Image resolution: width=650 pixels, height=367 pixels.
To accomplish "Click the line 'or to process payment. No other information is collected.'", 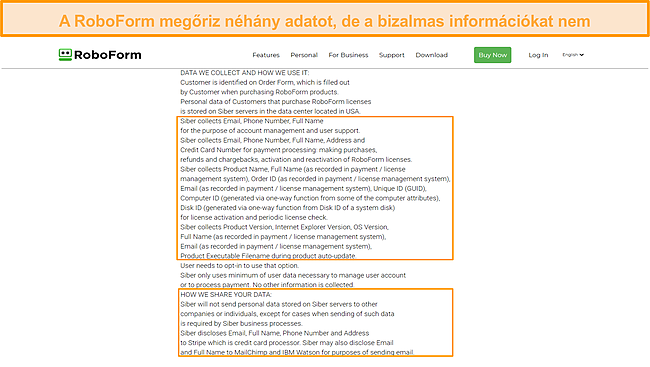I will click(267, 285).
